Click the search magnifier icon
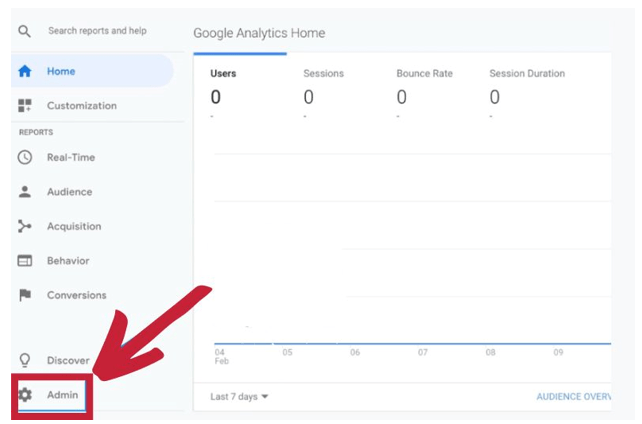 tap(25, 31)
